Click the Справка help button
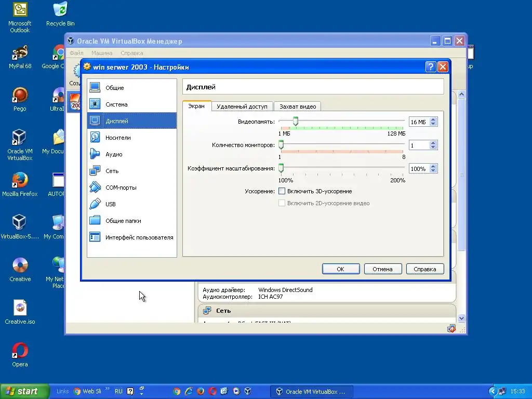The width and height of the screenshot is (532, 399). click(425, 269)
